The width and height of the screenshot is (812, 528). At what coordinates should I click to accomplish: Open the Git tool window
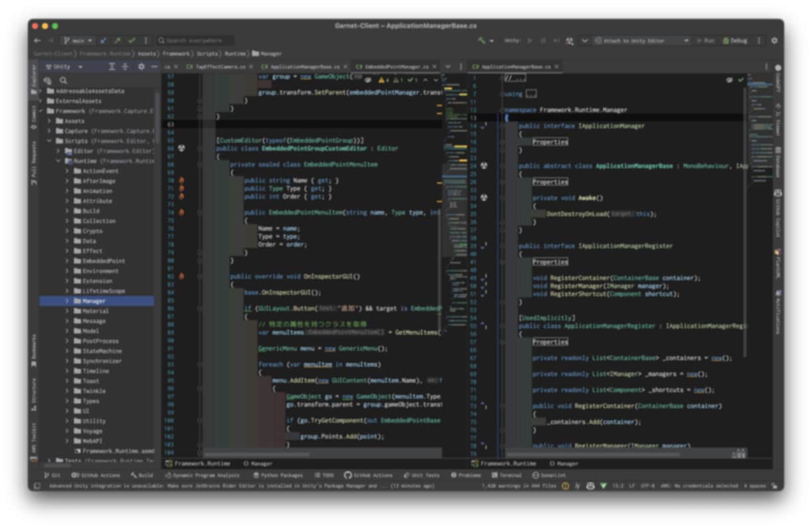(x=53, y=475)
